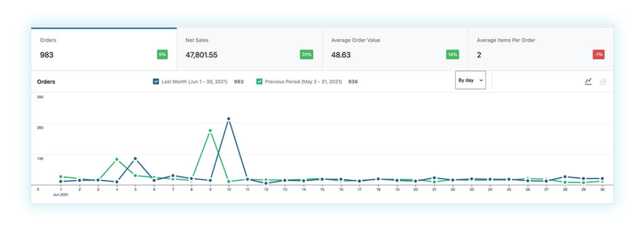Screen dimensions: 644x234
Task: Click the green data point on day 4
Action: coord(116,159)
